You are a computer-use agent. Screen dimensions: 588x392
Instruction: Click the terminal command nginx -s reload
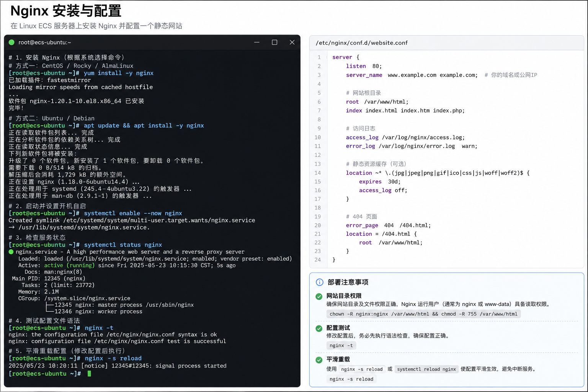[x=113, y=358]
